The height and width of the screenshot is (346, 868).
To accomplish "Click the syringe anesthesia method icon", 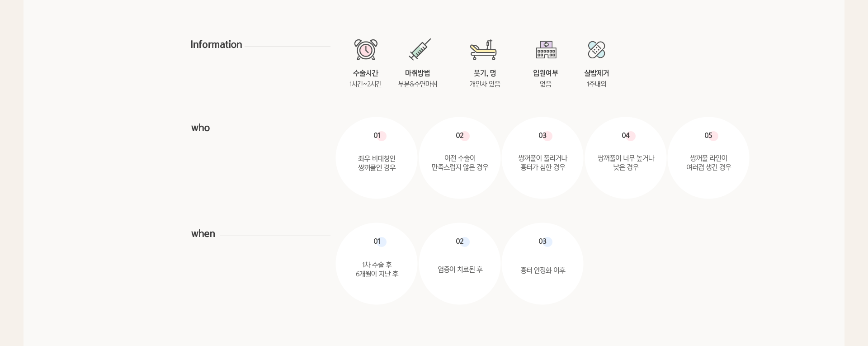I will pyautogui.click(x=420, y=49).
